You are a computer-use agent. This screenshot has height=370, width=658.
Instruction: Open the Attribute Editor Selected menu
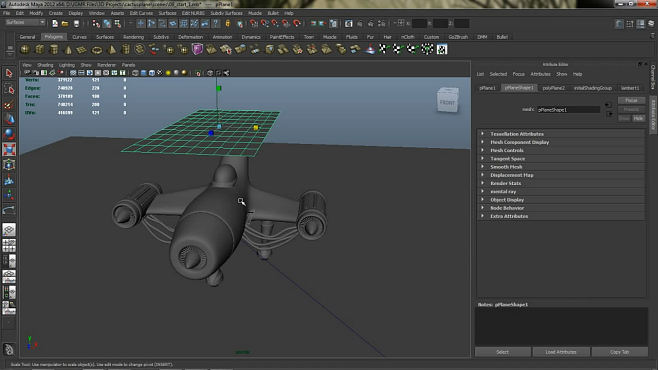pyautogui.click(x=498, y=74)
